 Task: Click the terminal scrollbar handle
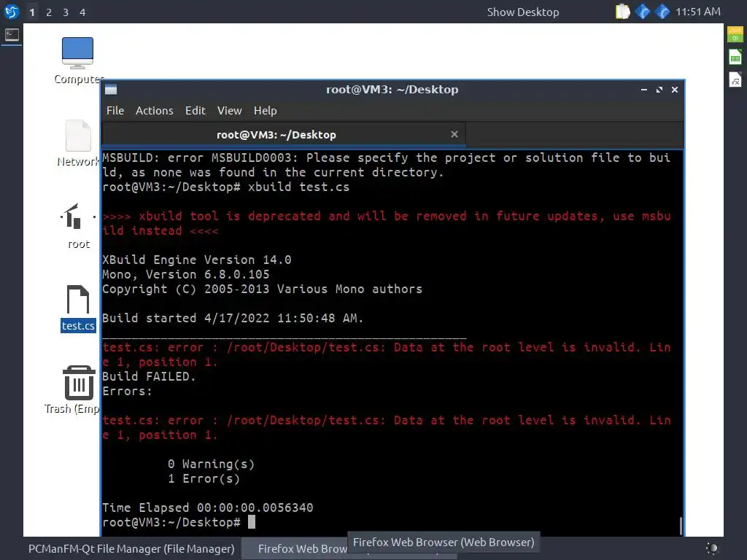(681, 526)
